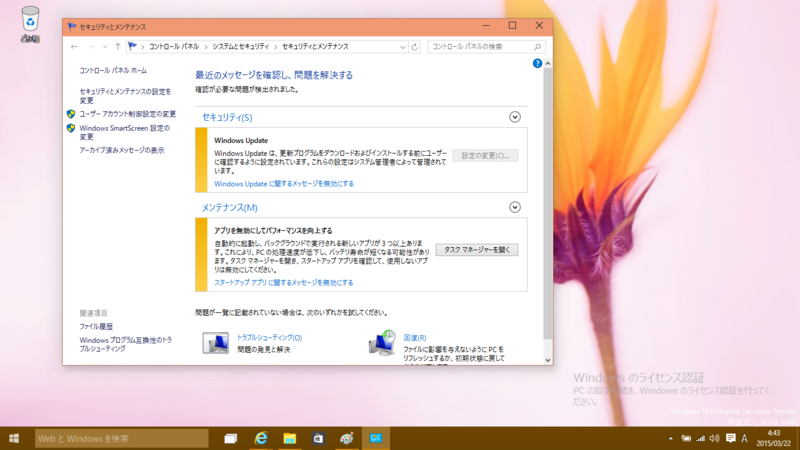Screen dimensions: 800x450
Task: Open the volume speaker tray icon
Action: (715, 438)
